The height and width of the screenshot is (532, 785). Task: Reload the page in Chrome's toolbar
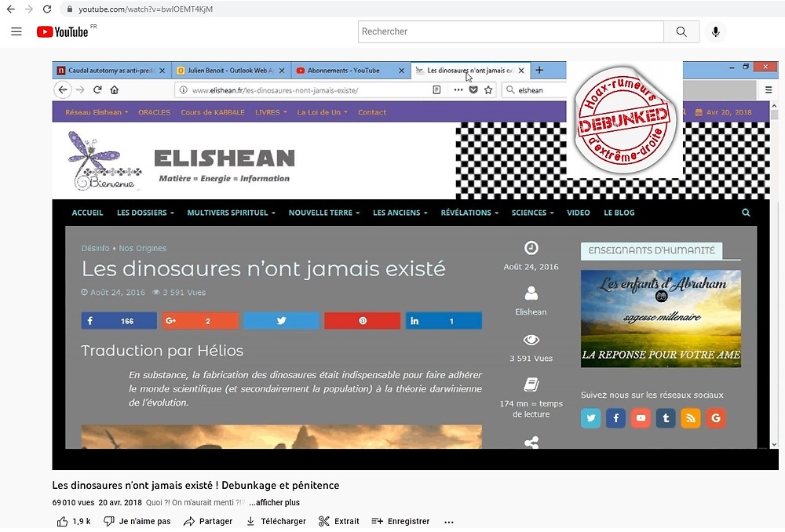coord(47,9)
